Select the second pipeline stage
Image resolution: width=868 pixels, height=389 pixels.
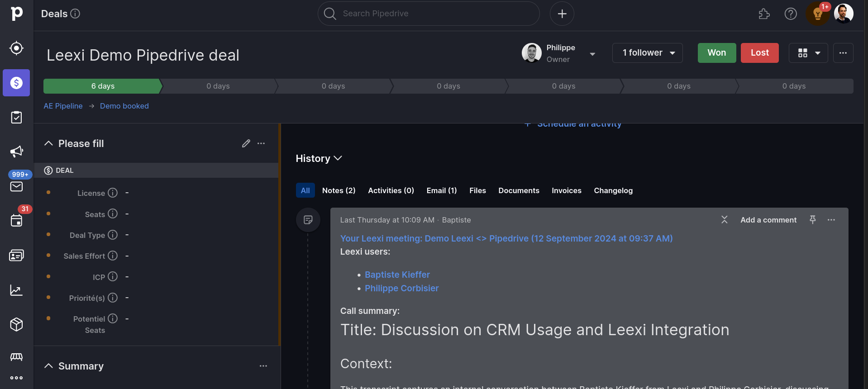click(x=218, y=86)
